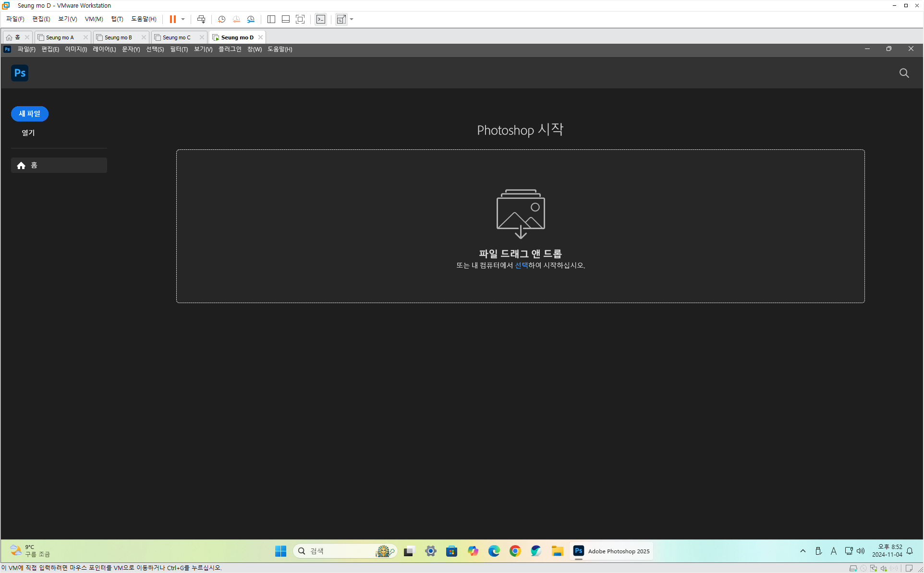The image size is (924, 573).
Task: Expand the power options dropdown arrow
Action: (183, 19)
